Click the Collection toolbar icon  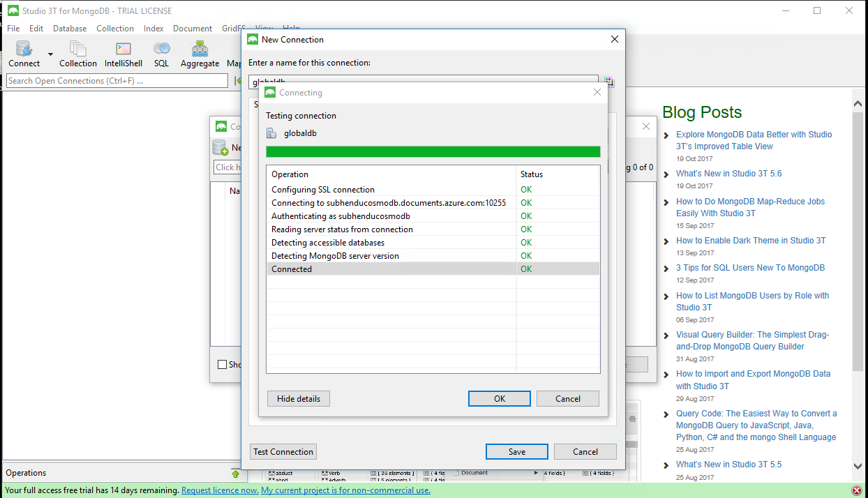click(x=78, y=54)
